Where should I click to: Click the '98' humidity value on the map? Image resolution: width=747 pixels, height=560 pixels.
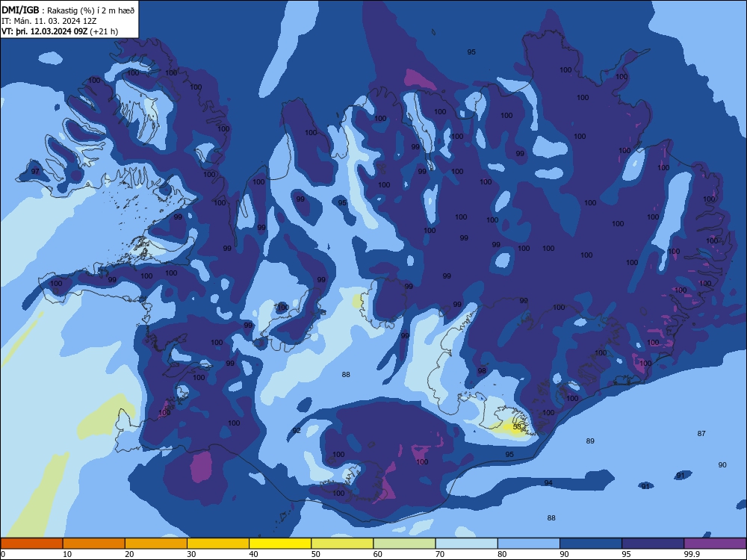point(482,370)
